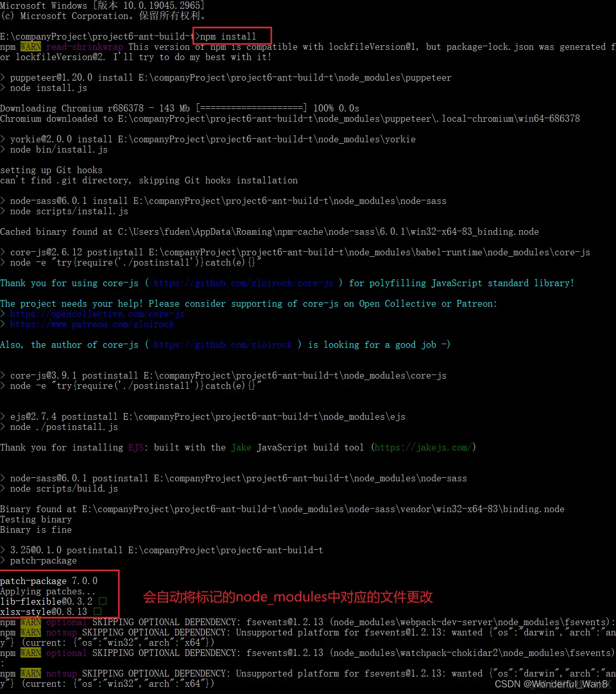Click the 'lib-flexible@0.3.2' patch entry

[53, 602]
